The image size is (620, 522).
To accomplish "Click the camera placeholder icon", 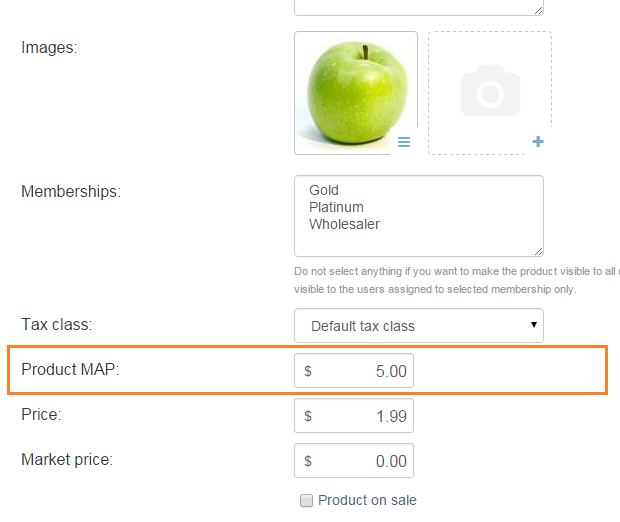I will click(x=490, y=91).
